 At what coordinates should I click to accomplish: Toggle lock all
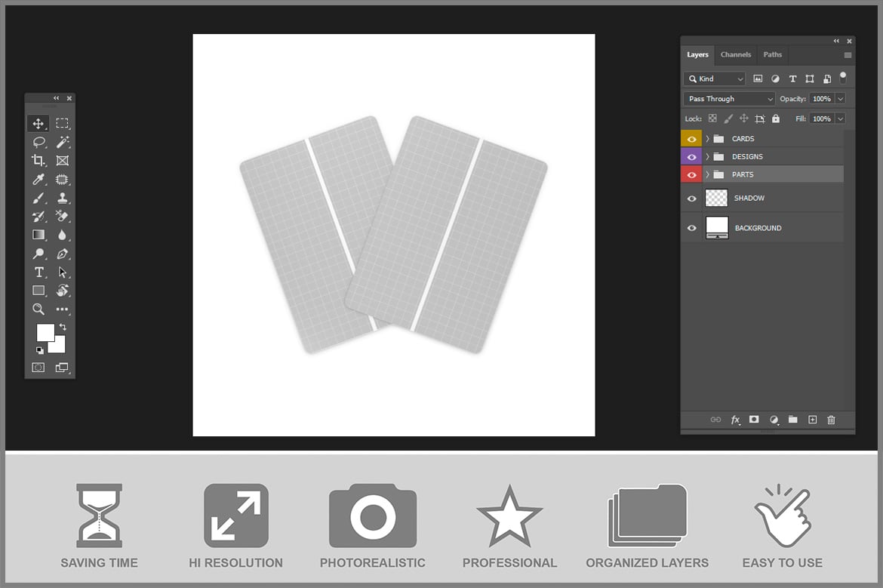[776, 119]
